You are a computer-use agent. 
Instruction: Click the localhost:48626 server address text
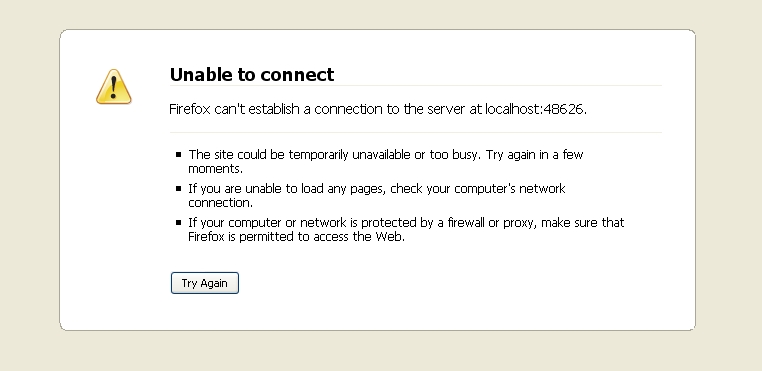[x=536, y=109]
